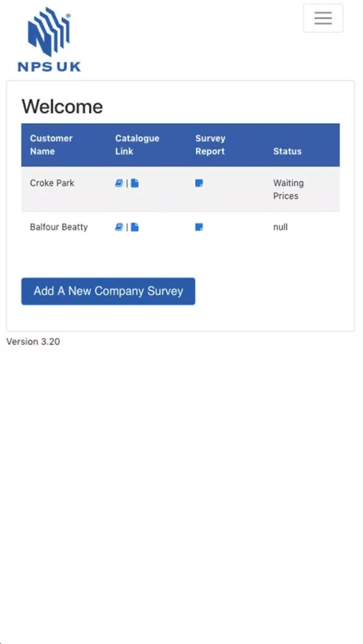
Task: Open Croke Park catalogue book icon
Action: point(119,183)
